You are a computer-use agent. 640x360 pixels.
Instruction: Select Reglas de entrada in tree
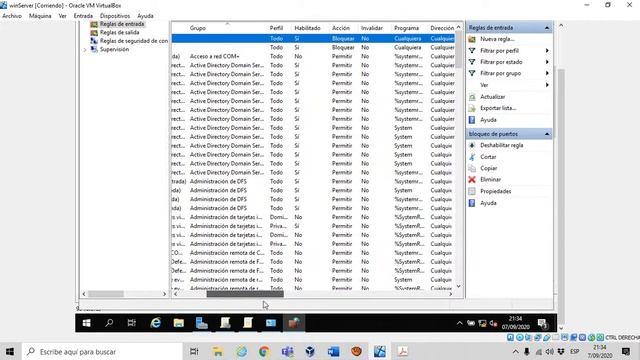pyautogui.click(x=122, y=24)
